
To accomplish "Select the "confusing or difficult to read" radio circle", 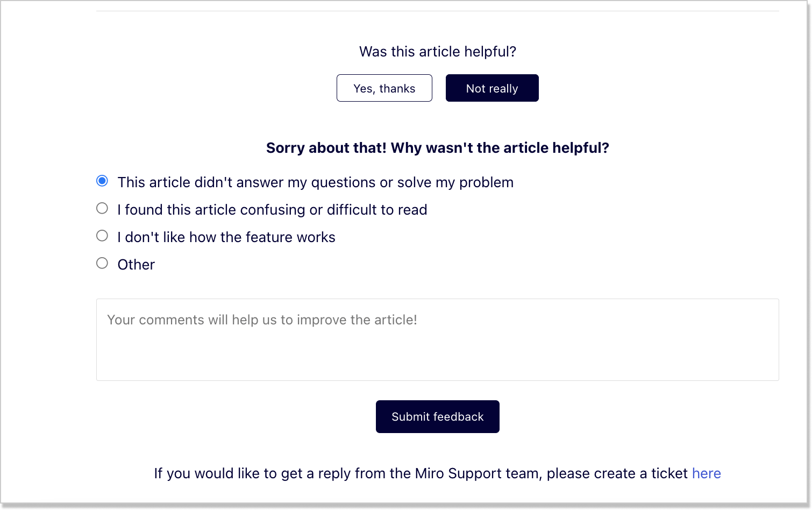I will click(x=102, y=208).
